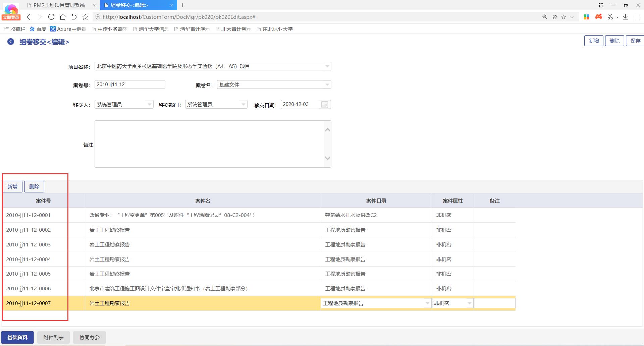The image size is (644, 346).
Task: Expand the 案卷名 dropdown
Action: pos(327,85)
